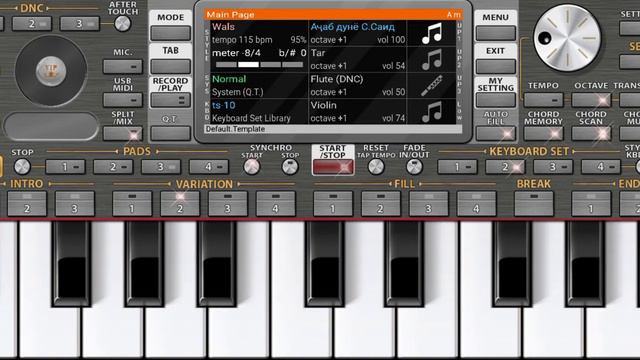Select Keyboard Set 1
The height and width of the screenshot is (360, 640).
click(x=457, y=167)
